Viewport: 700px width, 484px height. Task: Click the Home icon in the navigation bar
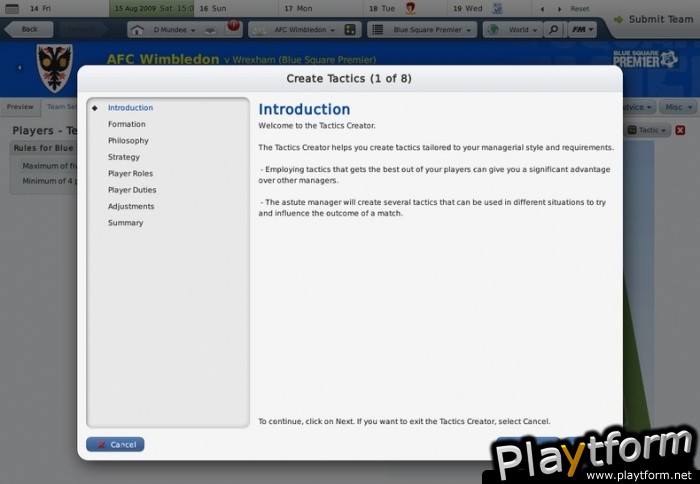(137, 30)
